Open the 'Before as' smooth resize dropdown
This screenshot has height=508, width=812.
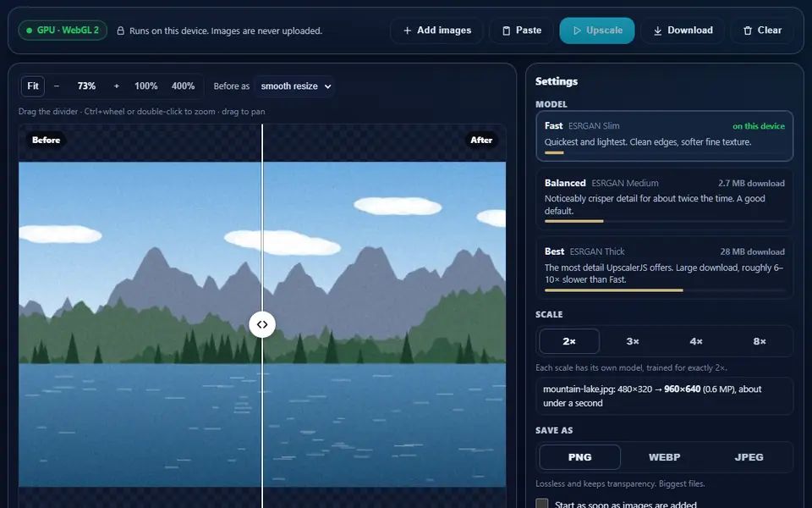tap(294, 86)
